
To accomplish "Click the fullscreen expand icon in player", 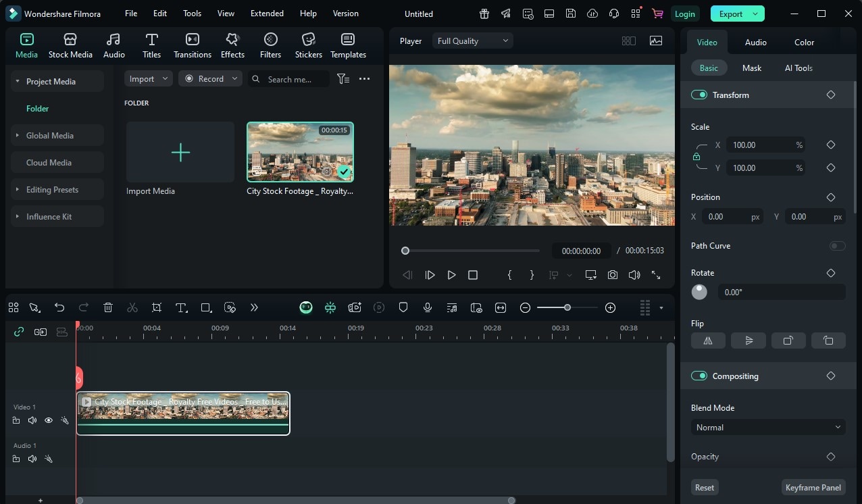I will 656,275.
